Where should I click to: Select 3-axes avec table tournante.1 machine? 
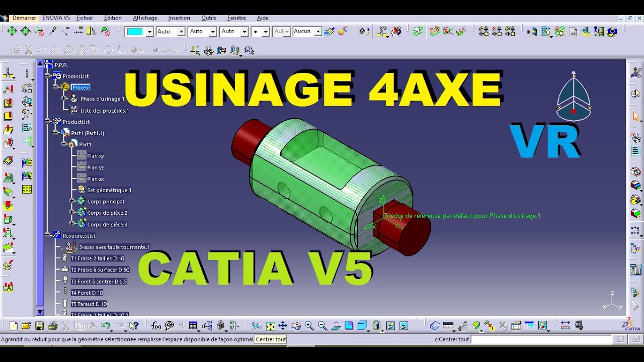(114, 247)
